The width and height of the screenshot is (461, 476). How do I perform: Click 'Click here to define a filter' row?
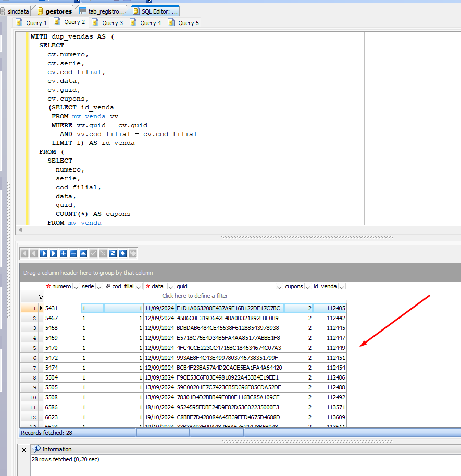click(195, 296)
